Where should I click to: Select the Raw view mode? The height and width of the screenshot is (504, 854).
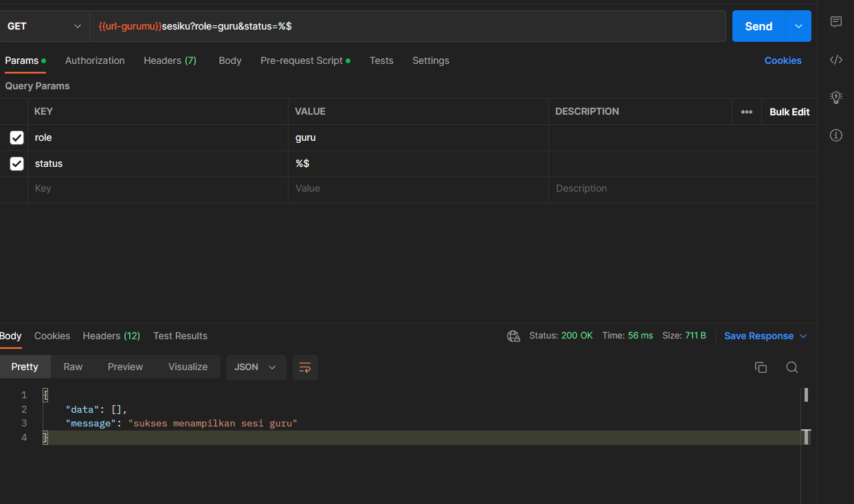pos(73,367)
